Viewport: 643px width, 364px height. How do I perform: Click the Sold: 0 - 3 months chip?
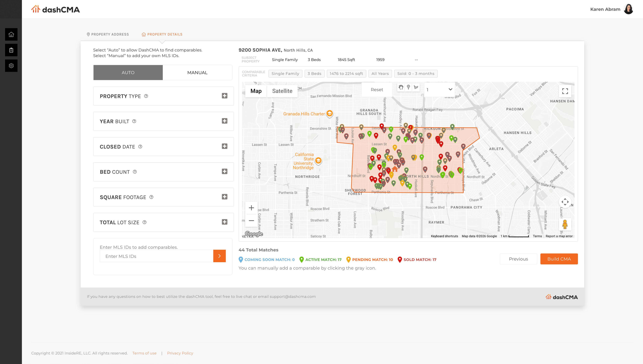pyautogui.click(x=416, y=74)
